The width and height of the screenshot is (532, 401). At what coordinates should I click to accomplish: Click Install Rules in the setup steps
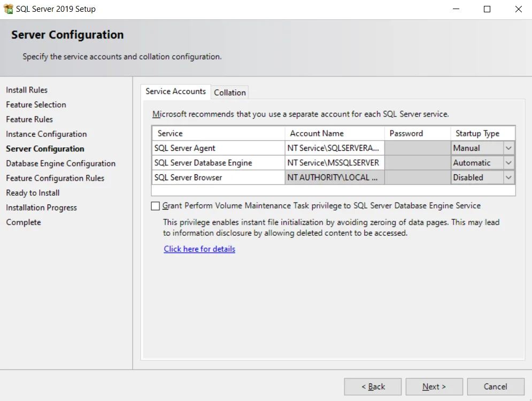pyautogui.click(x=27, y=90)
